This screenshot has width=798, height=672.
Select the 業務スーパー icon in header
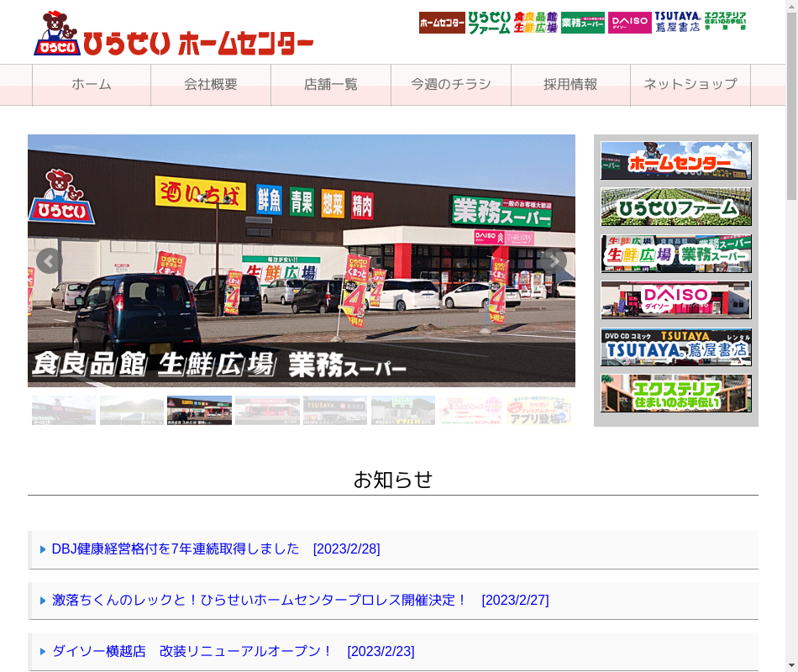click(x=583, y=23)
